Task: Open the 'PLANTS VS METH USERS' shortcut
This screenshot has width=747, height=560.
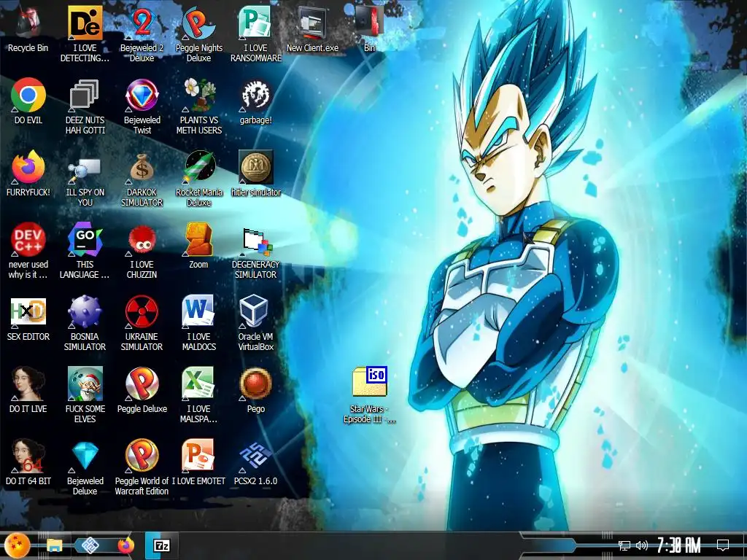Action: click(198, 106)
